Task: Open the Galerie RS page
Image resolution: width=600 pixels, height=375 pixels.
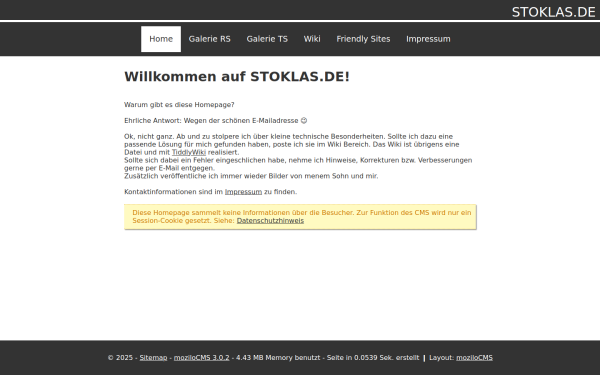Action: [x=209, y=39]
